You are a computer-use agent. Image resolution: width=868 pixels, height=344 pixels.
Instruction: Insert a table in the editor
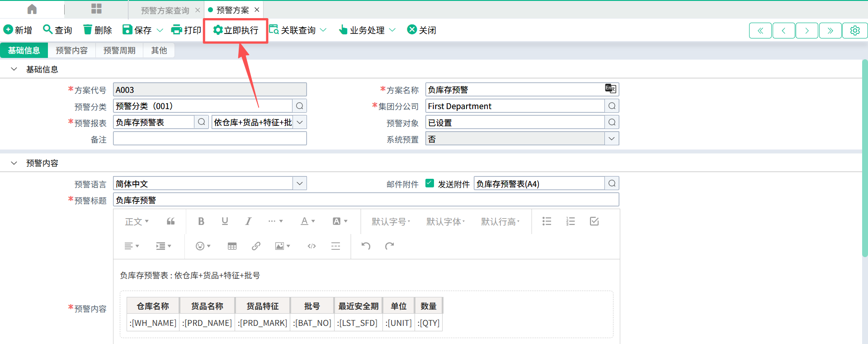(x=232, y=246)
